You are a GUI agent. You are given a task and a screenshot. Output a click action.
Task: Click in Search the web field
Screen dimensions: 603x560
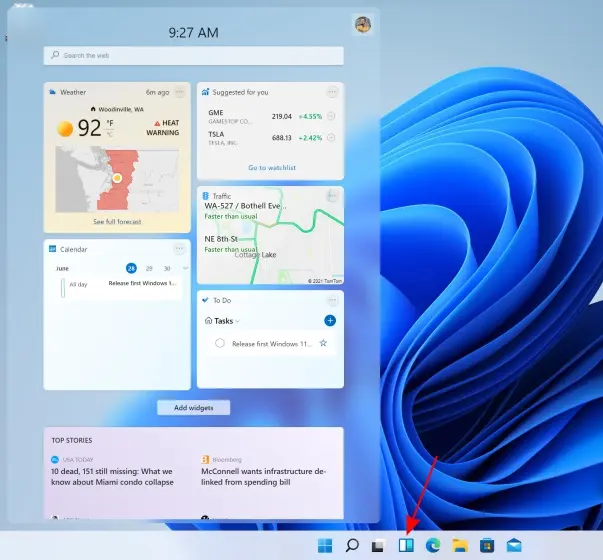(x=193, y=55)
